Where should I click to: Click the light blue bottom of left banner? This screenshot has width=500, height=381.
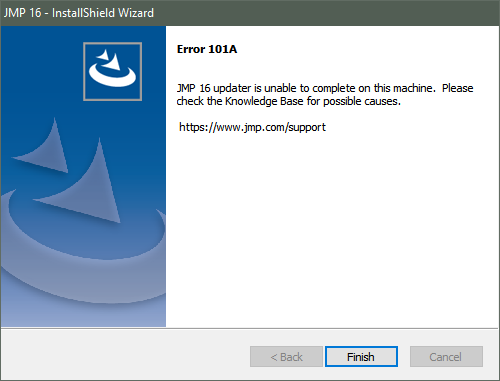click(83, 315)
